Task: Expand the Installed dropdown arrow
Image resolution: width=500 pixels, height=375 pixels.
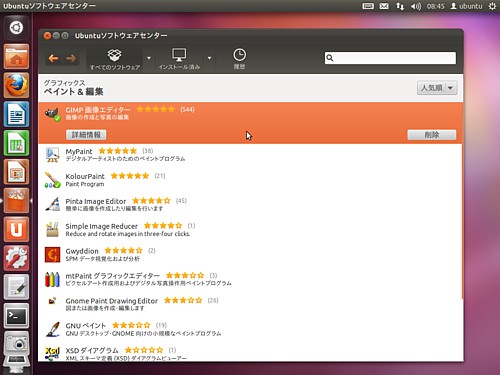Action: tap(209, 58)
